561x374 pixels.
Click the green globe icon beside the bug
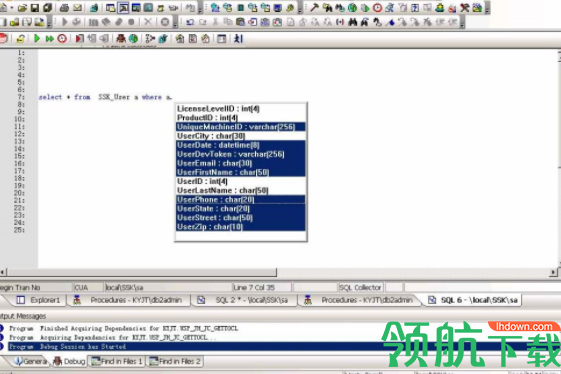point(133,38)
